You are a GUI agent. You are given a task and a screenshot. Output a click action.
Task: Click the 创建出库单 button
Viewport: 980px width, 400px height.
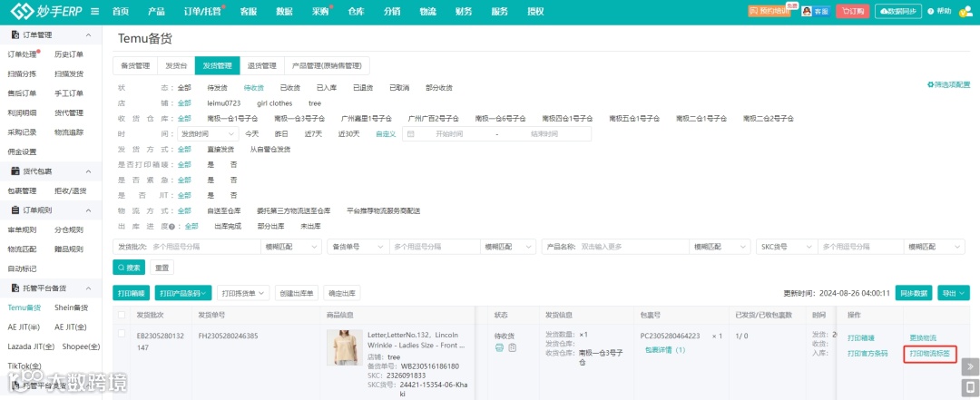[x=296, y=292]
